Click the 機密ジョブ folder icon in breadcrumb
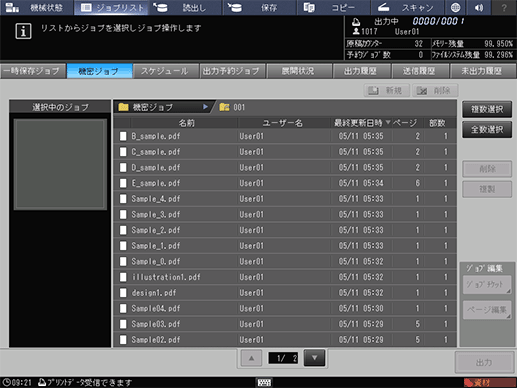Image resolution: width=517 pixels, height=388 pixels. click(123, 107)
